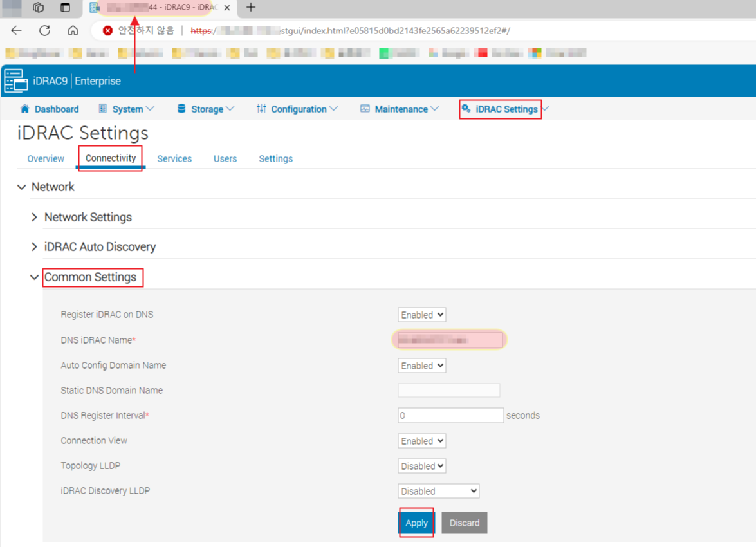The height and width of the screenshot is (547, 756).
Task: Open the iDRAC Discovery LLDP dropdown
Action: [x=439, y=491]
